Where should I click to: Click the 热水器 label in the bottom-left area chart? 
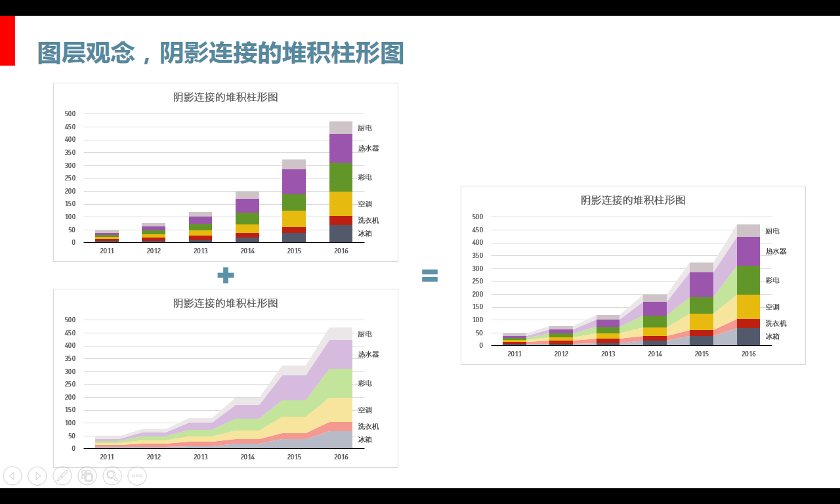coord(369,354)
